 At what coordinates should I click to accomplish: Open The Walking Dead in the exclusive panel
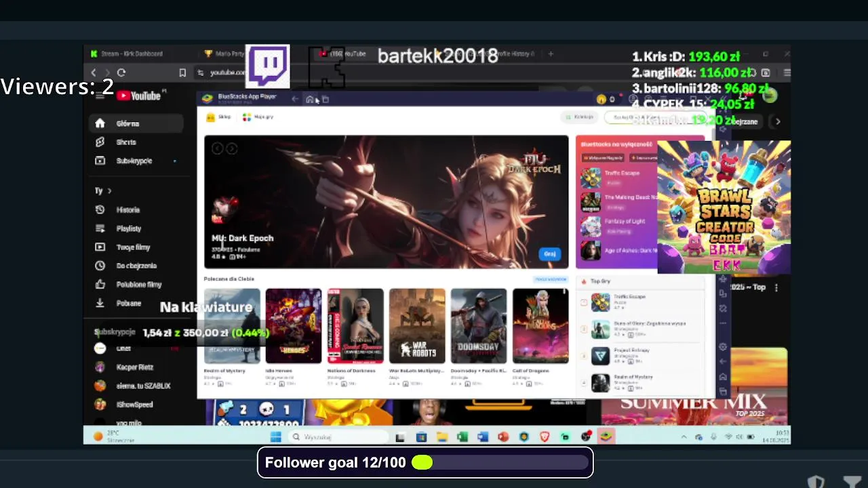(617, 202)
